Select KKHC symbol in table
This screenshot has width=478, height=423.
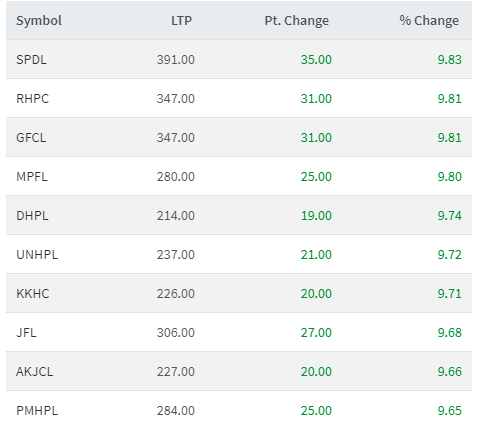(x=33, y=294)
